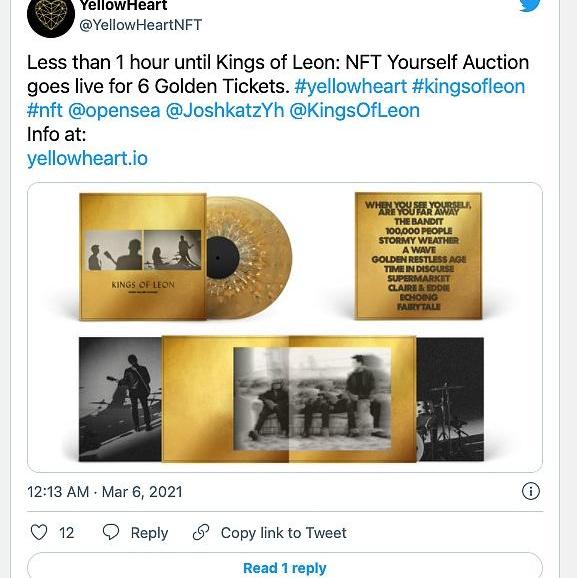Viewport: 577px width, 578px height.
Task: Click the Reply text label
Action: point(149,533)
